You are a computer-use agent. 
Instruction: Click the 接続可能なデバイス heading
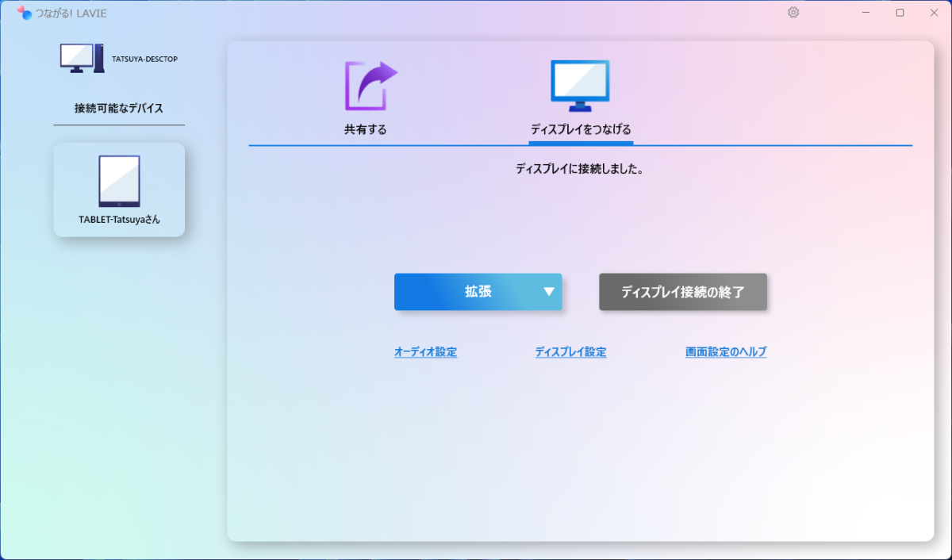coord(119,108)
